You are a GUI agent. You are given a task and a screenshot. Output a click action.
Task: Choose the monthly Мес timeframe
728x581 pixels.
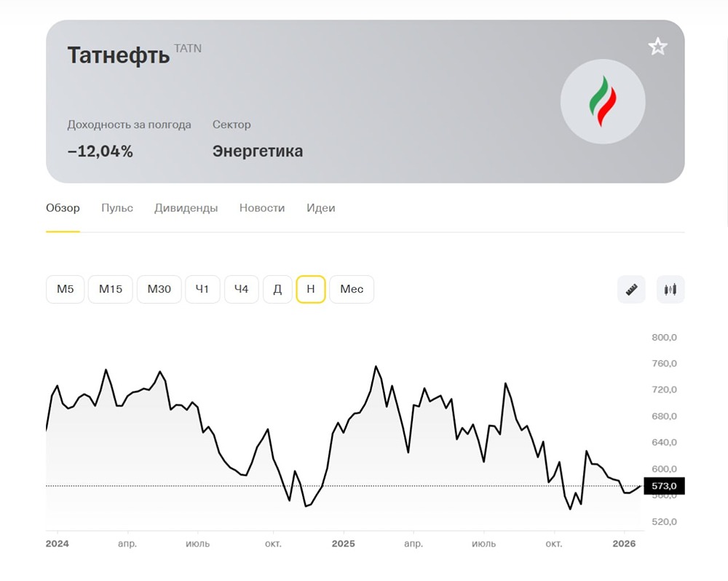click(x=352, y=289)
